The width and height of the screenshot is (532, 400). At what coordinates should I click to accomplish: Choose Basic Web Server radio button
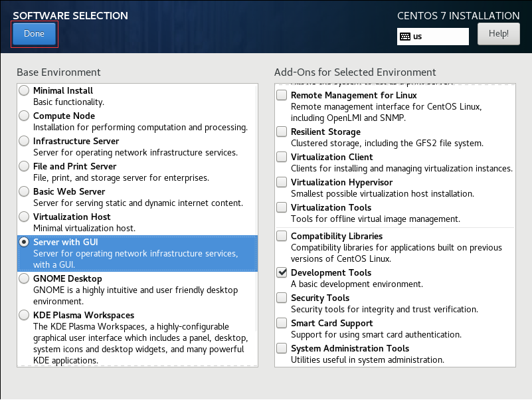pyautogui.click(x=24, y=191)
